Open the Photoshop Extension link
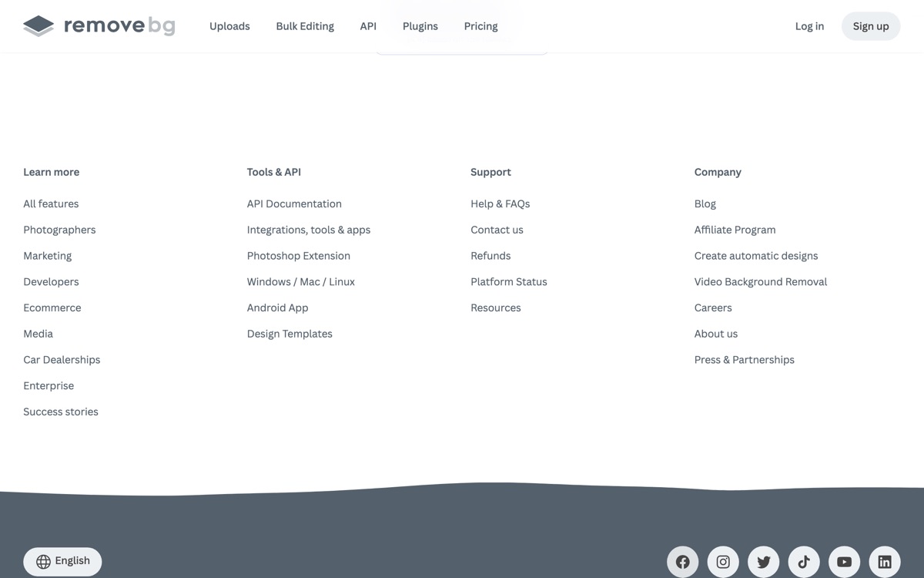This screenshot has width=924, height=578. 299,256
